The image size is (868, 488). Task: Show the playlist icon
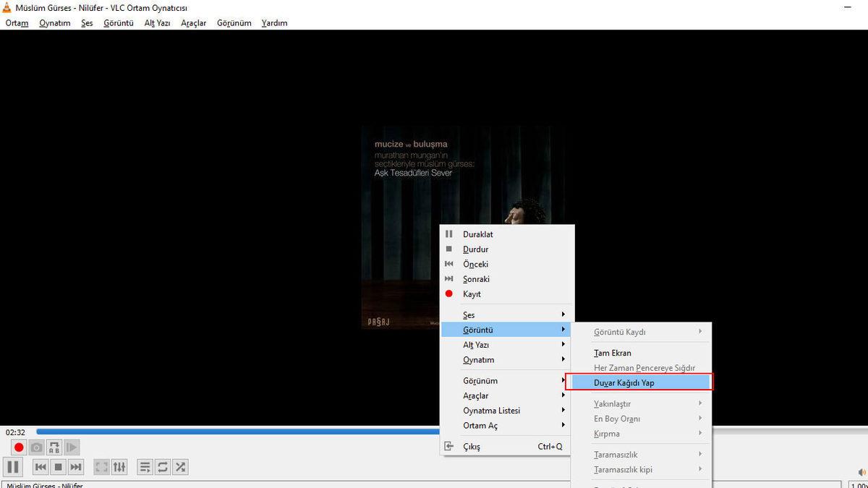point(145,466)
